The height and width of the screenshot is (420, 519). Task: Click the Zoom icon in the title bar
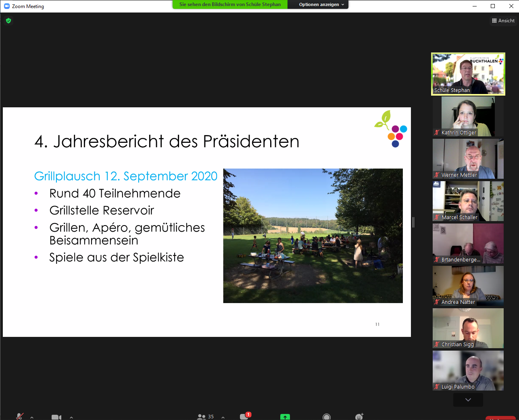coord(6,6)
